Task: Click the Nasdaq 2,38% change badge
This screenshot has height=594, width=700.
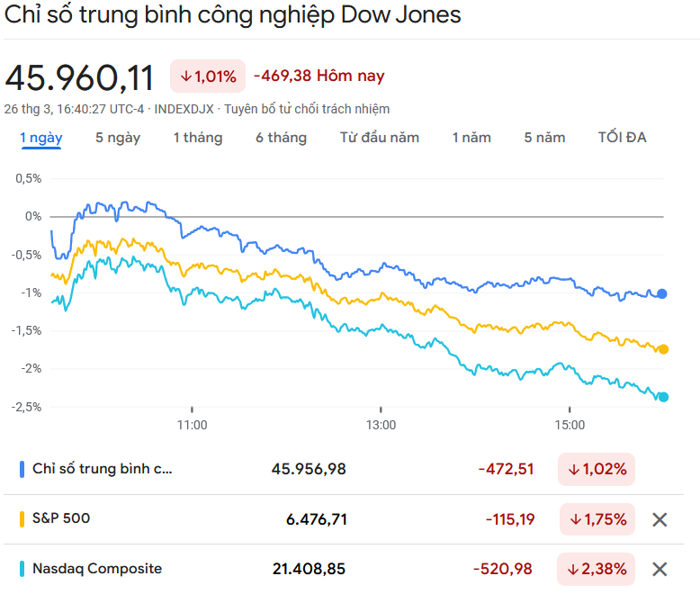Action: click(x=597, y=569)
